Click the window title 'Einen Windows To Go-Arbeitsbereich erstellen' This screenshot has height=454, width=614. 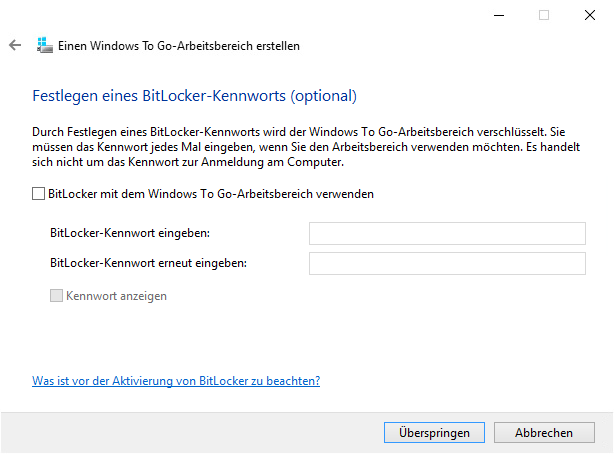point(179,45)
